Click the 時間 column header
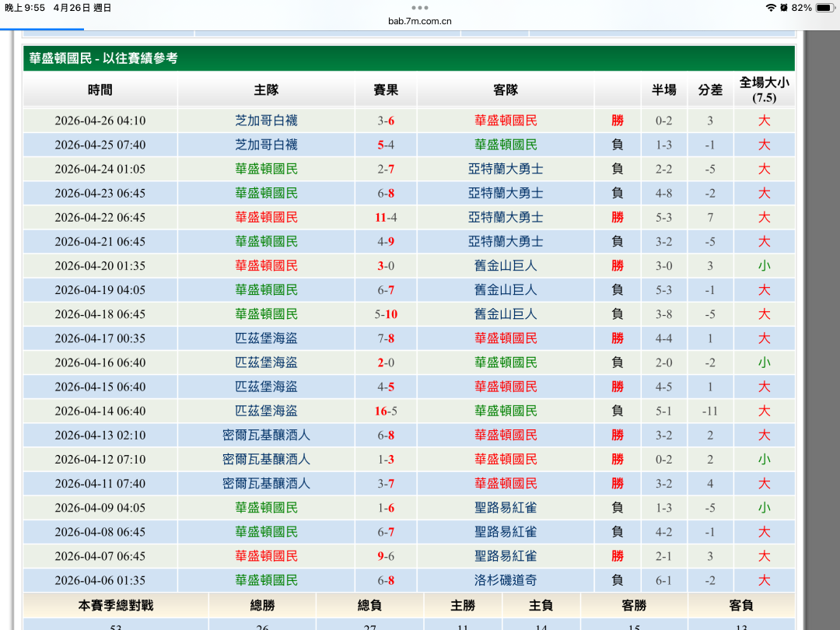This screenshot has height=630, width=840. pos(100,90)
